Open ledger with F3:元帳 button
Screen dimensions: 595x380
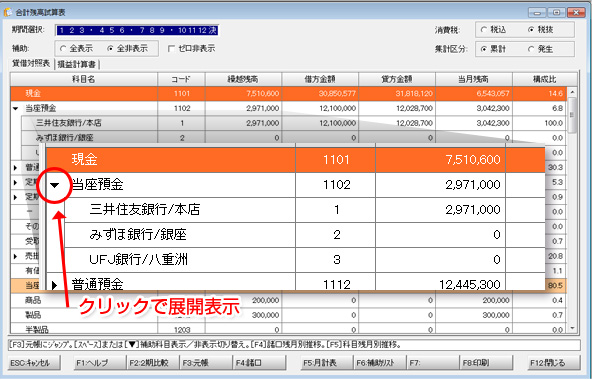[205, 363]
